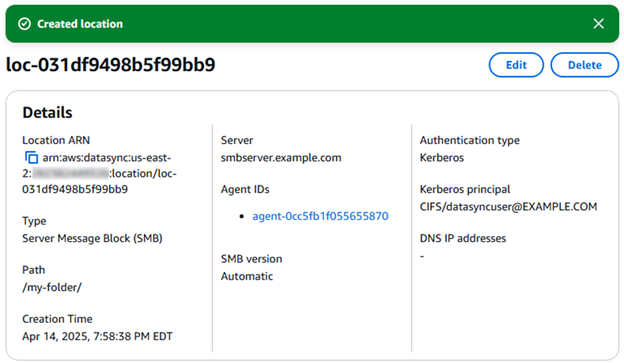Select the Automatic SMB version value

(x=247, y=276)
